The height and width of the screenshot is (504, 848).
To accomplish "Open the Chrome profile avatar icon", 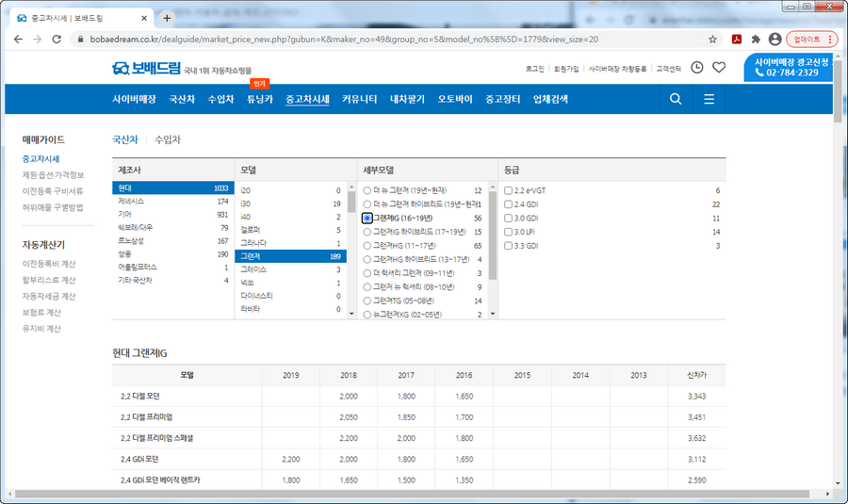I will click(x=775, y=39).
